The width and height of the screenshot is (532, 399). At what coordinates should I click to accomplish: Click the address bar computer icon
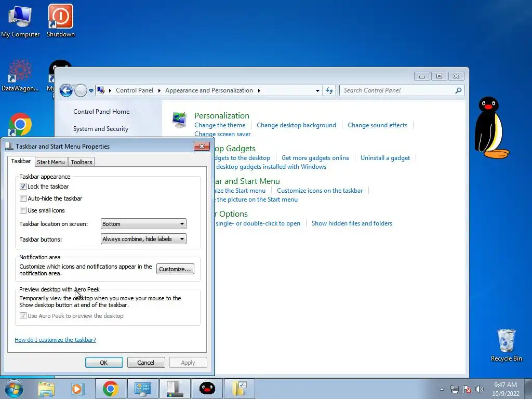[x=100, y=90]
